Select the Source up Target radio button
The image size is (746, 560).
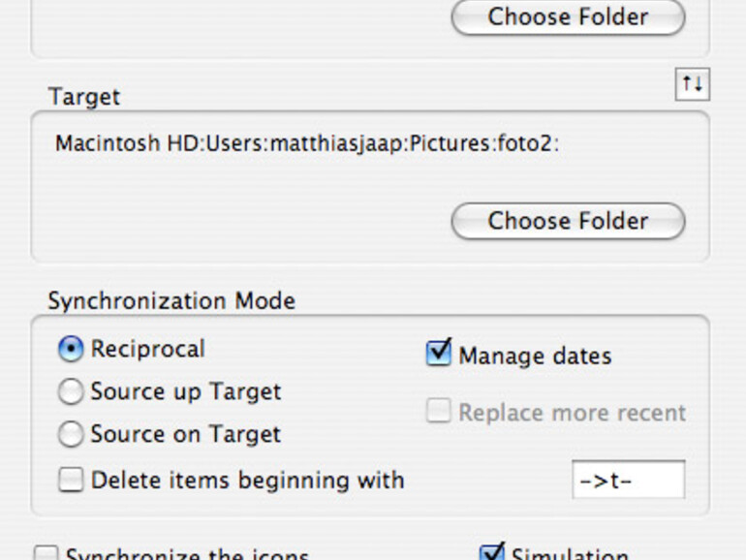coord(71,392)
